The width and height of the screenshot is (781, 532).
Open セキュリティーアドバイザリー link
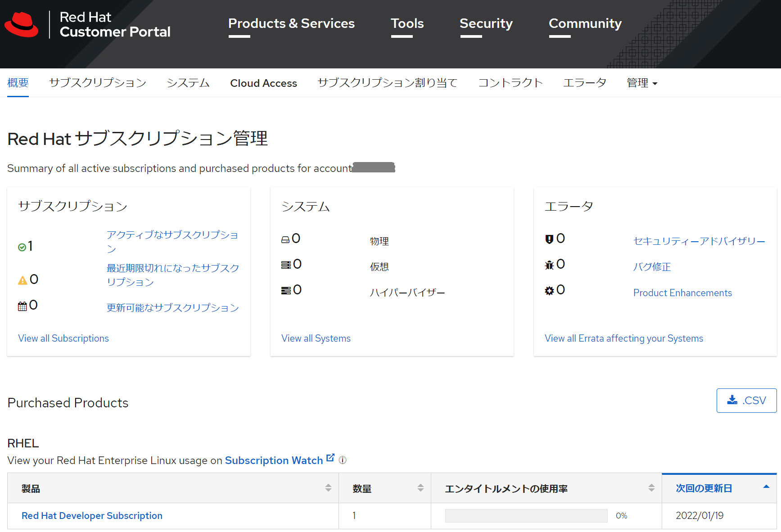(x=700, y=241)
